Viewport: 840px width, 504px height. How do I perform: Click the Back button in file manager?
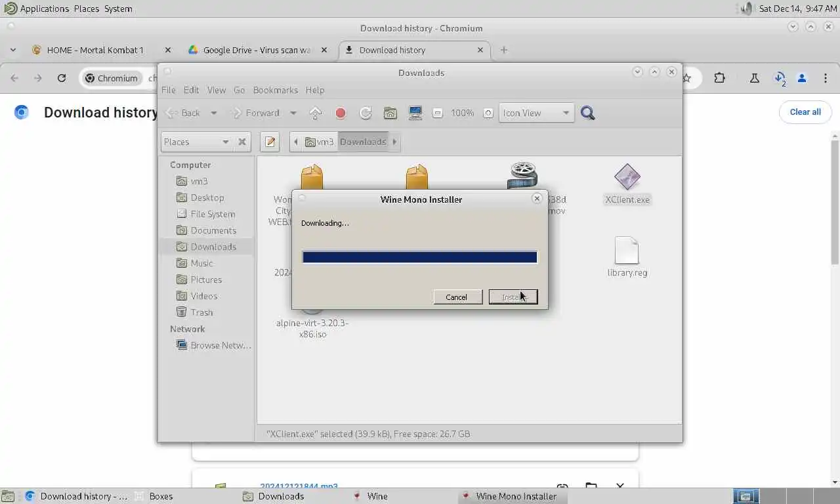coord(183,113)
